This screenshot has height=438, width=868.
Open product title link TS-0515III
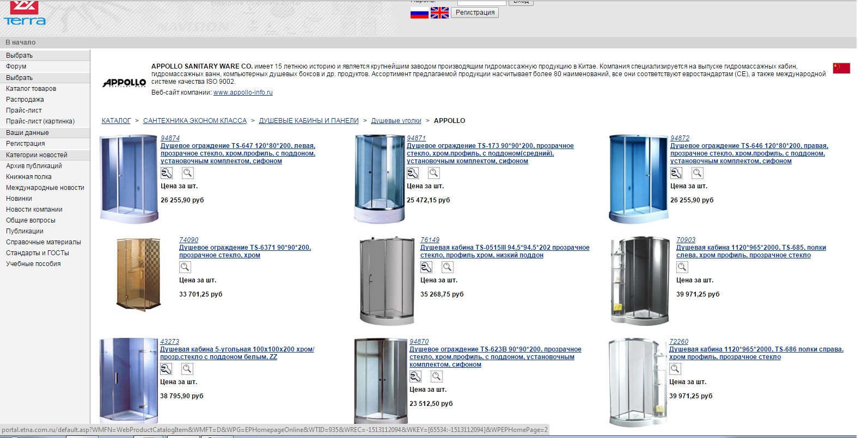pos(505,251)
